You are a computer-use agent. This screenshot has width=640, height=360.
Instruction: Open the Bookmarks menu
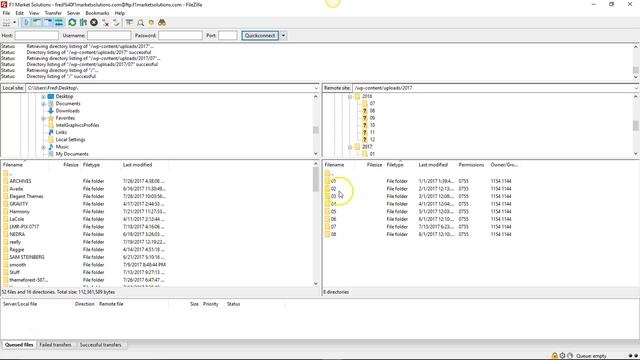[97, 13]
